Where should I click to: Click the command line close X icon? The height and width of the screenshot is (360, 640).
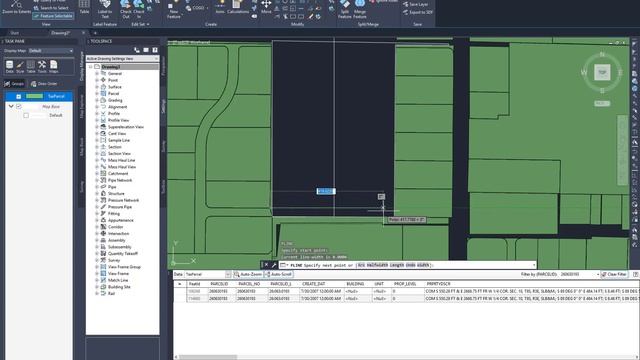[x=266, y=265]
